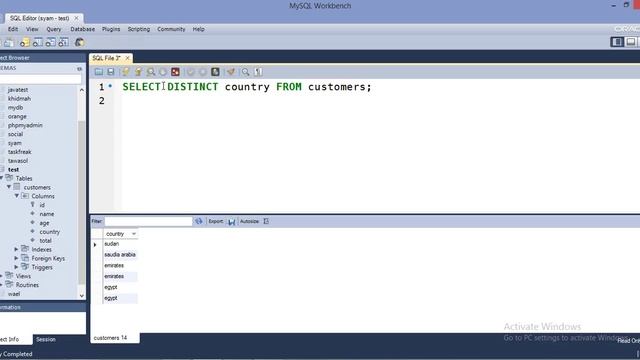
Task: Open the find magnifier in editor toolbar
Action: [245, 72]
